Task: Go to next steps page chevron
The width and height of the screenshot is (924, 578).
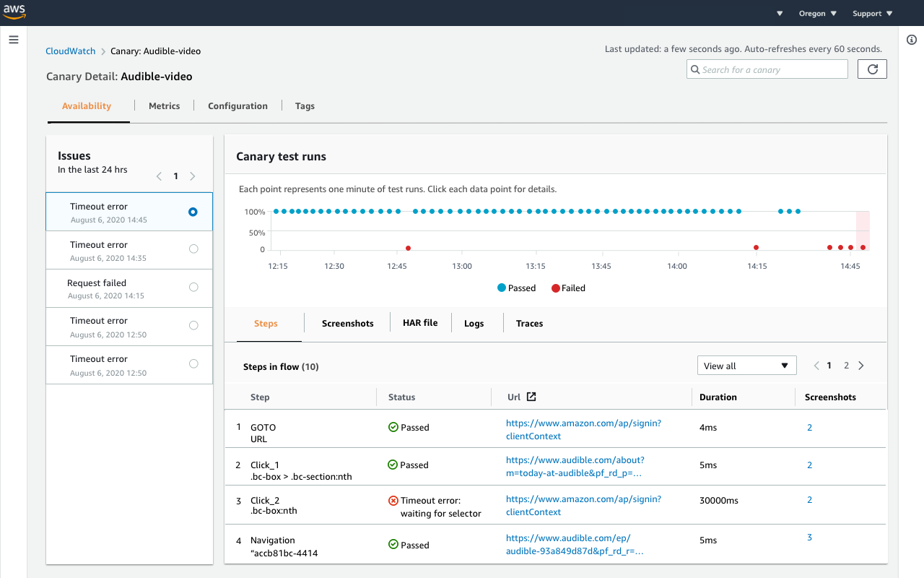Action: (861, 366)
